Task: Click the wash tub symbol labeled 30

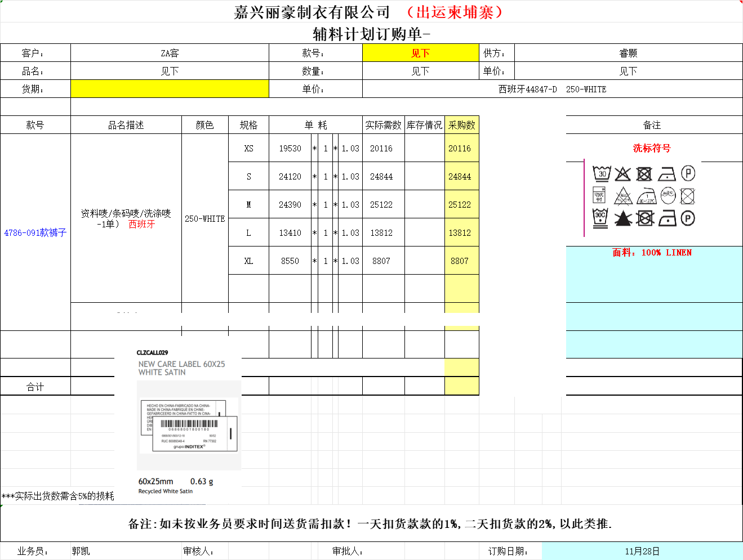Action: click(602, 173)
